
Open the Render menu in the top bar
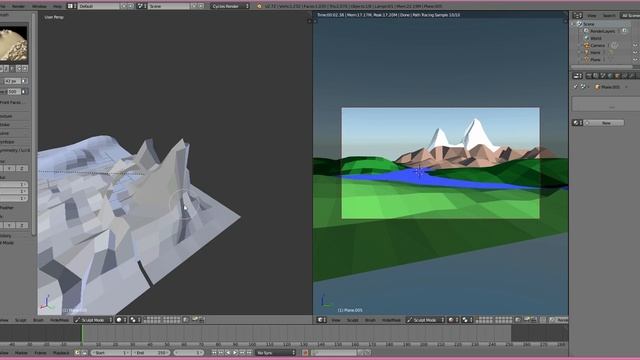coord(18,6)
